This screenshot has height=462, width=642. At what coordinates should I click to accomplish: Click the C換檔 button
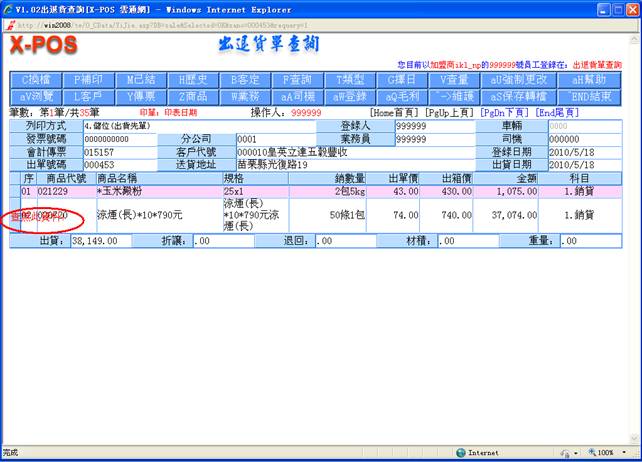(x=36, y=79)
